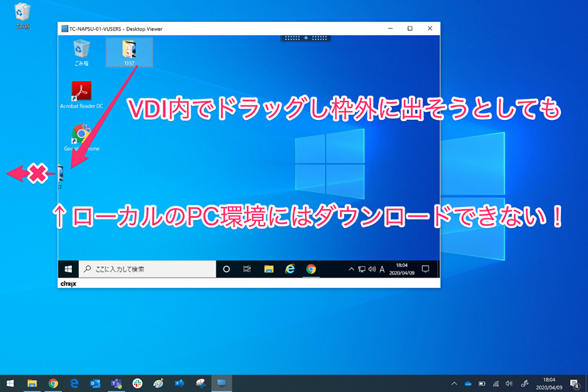Select the local desktop Recycle Bin

[22, 16]
